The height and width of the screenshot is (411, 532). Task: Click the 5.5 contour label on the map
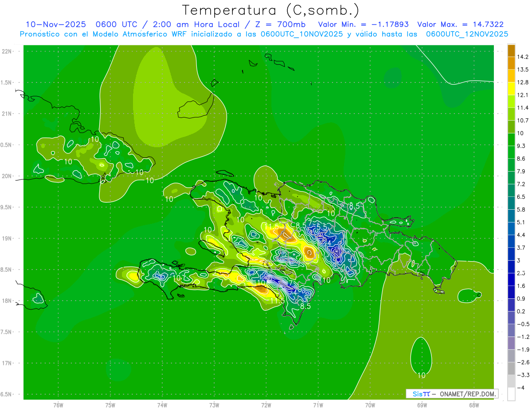[322, 227]
